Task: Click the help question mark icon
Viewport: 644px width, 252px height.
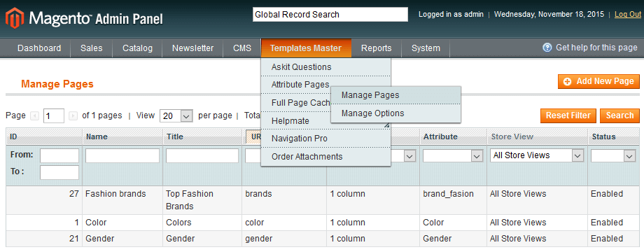Action: (547, 48)
